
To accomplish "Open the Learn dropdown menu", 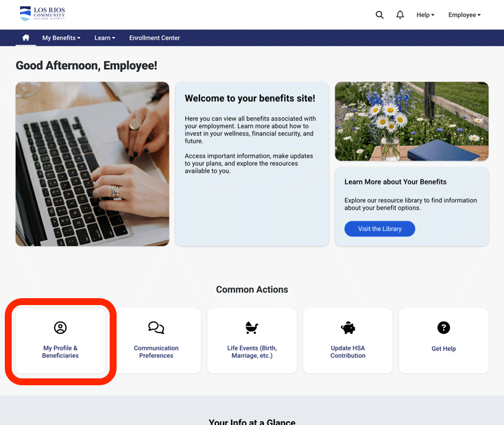I will [104, 38].
